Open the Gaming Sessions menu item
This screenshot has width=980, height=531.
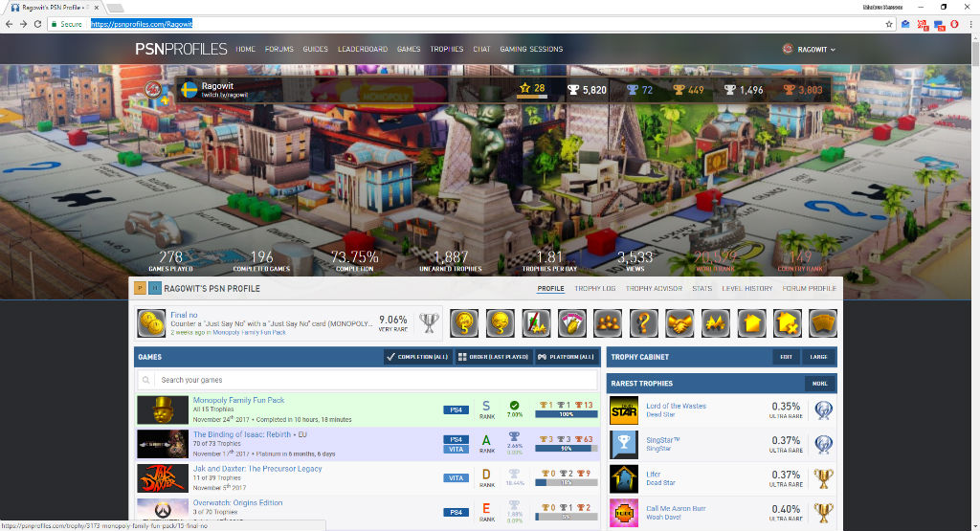pyautogui.click(x=531, y=49)
